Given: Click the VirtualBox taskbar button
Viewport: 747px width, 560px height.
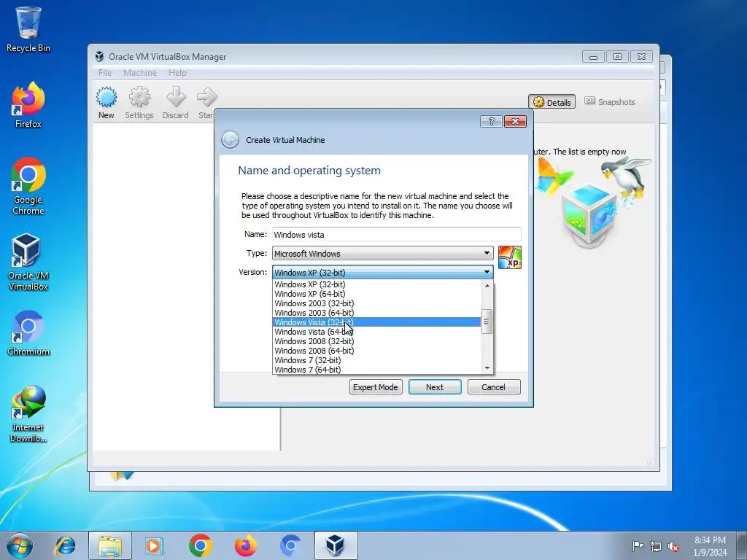Looking at the screenshot, I should (x=336, y=545).
